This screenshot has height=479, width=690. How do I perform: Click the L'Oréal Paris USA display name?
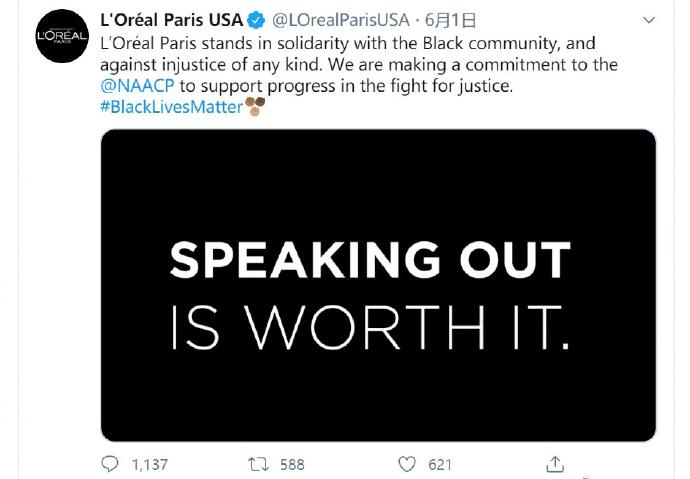click(171, 19)
